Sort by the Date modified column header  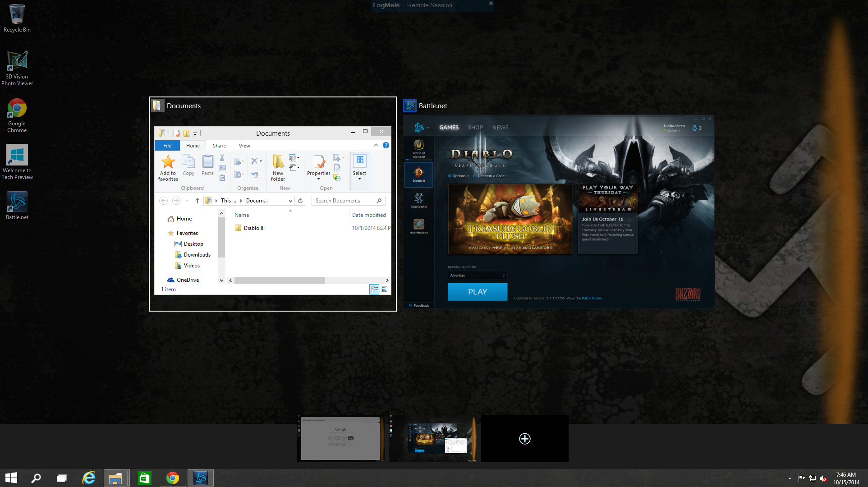coord(369,215)
